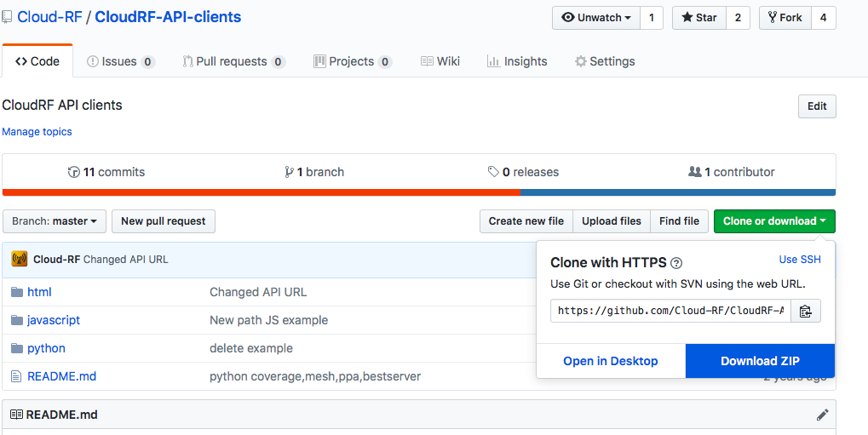868x435 pixels.
Task: Open the Insights tab
Action: (x=517, y=61)
